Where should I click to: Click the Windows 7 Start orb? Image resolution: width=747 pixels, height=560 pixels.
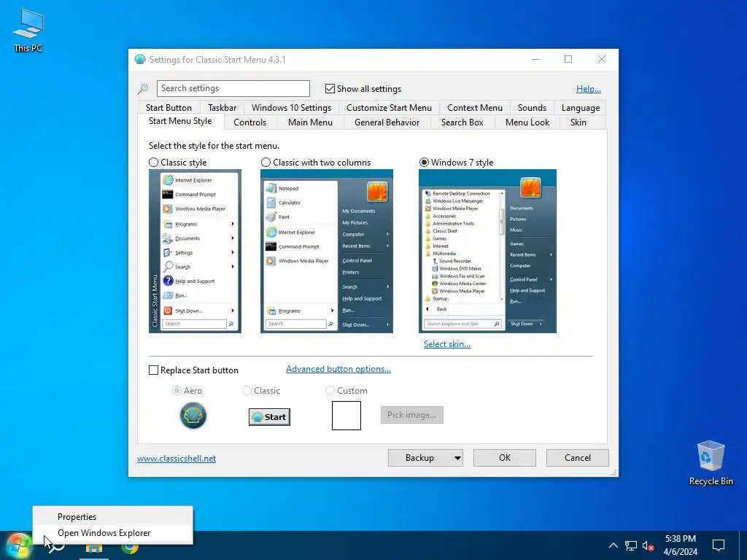pyautogui.click(x=18, y=545)
